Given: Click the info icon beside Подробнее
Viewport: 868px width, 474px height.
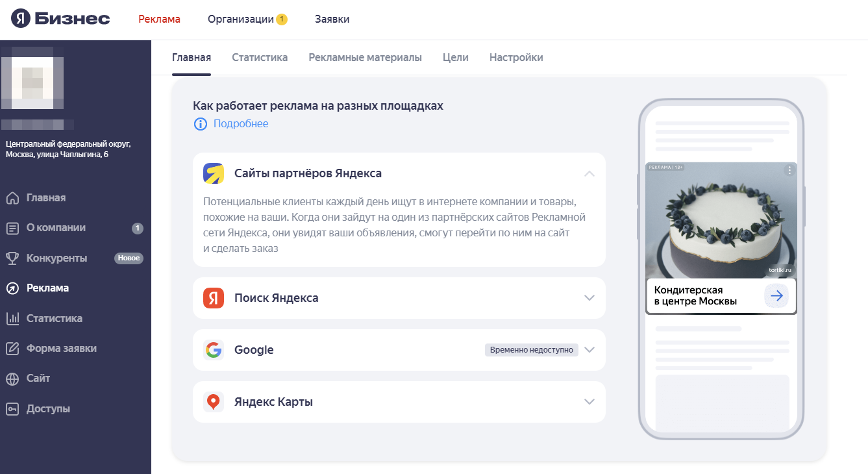Looking at the screenshot, I should [x=201, y=124].
